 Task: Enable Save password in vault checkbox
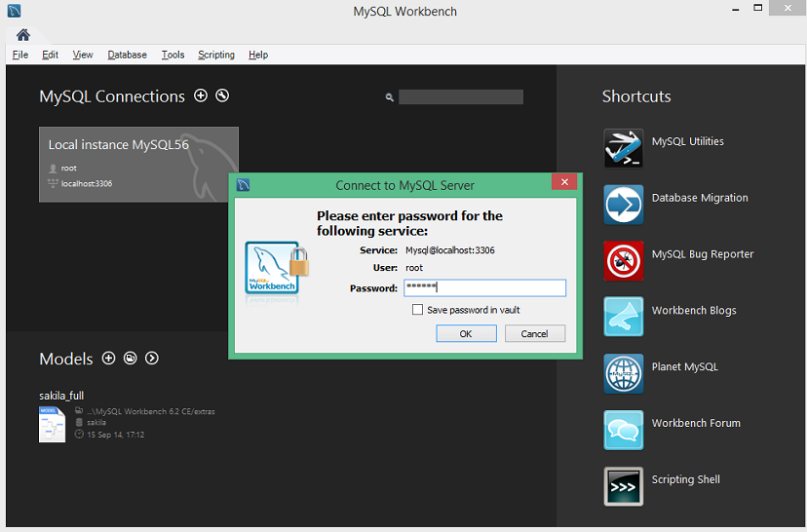(417, 310)
